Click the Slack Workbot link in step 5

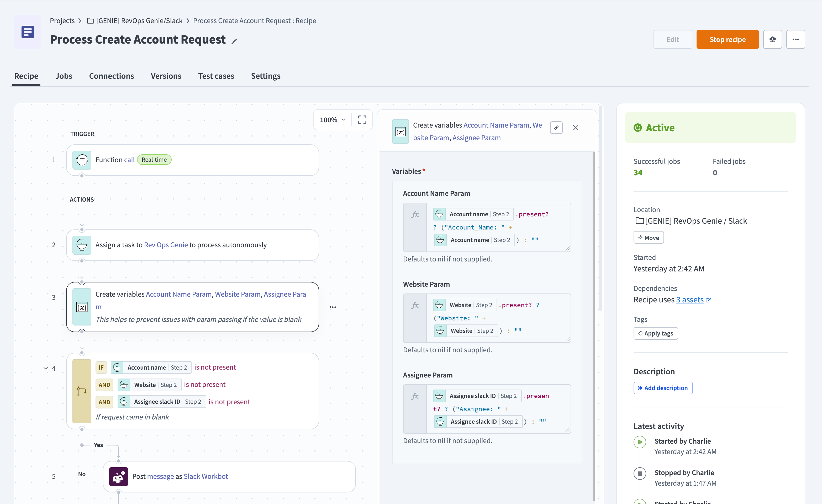click(x=205, y=477)
